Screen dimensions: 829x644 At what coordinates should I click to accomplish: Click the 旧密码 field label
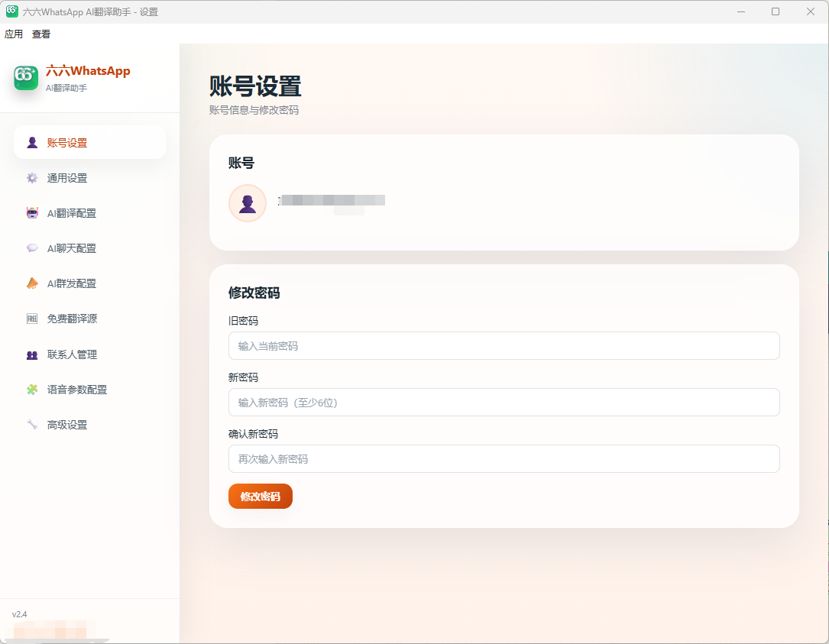tap(243, 321)
